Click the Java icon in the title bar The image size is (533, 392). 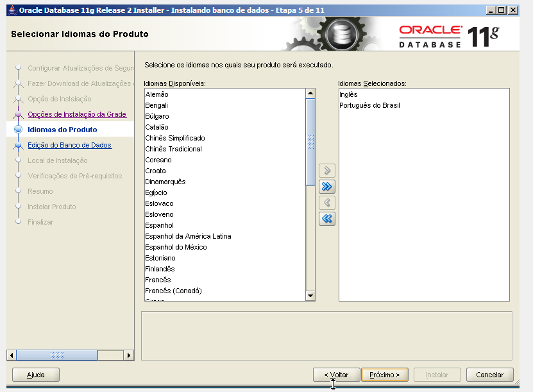[13, 10]
